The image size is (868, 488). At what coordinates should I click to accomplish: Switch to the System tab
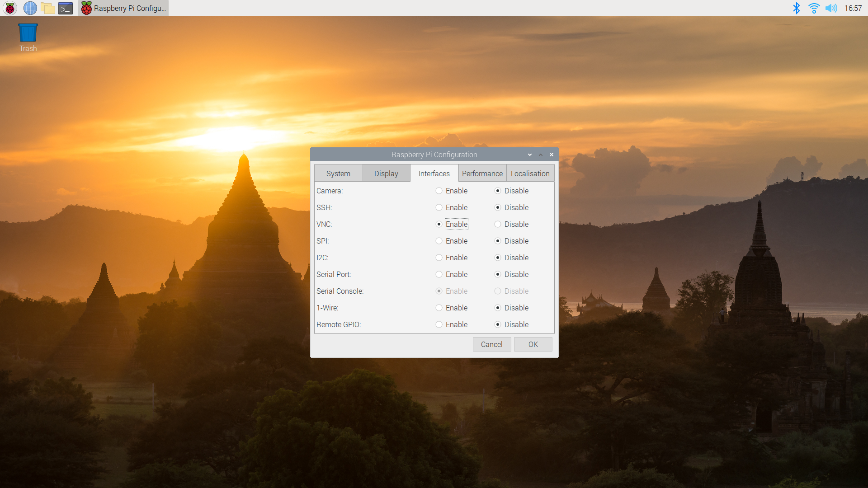pyautogui.click(x=338, y=174)
